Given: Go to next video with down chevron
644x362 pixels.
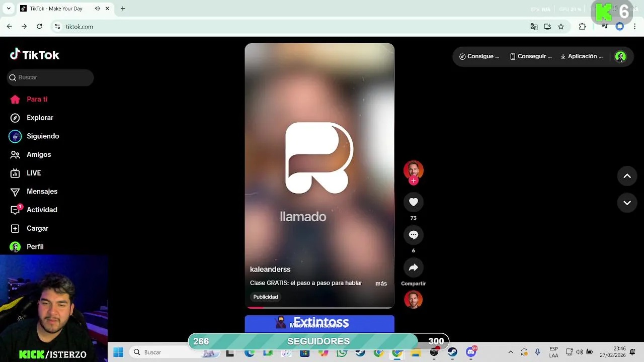Looking at the screenshot, I should coord(627,203).
